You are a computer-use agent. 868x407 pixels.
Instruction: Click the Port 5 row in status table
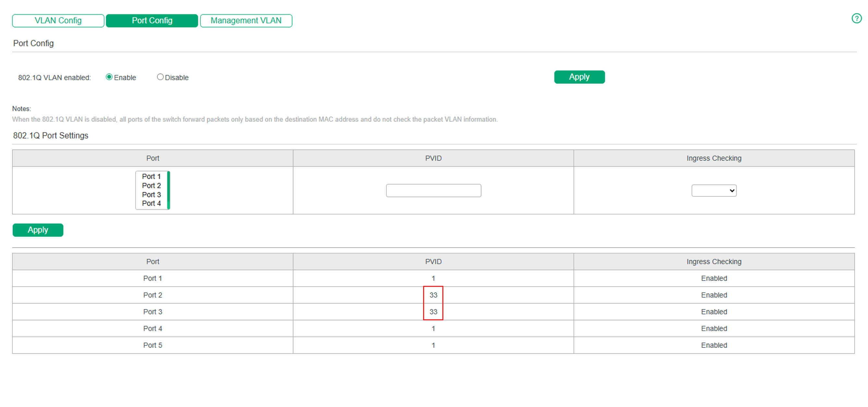[x=433, y=345]
